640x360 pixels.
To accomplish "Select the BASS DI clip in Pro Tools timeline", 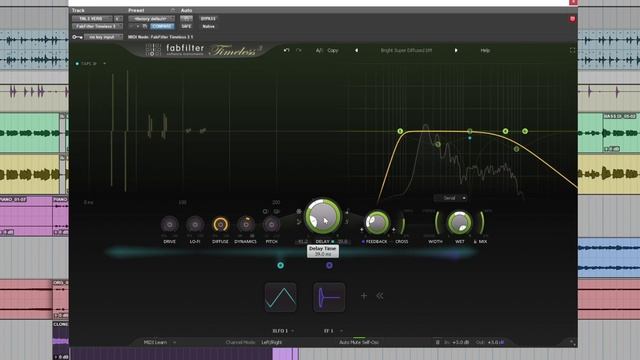I will point(620,132).
